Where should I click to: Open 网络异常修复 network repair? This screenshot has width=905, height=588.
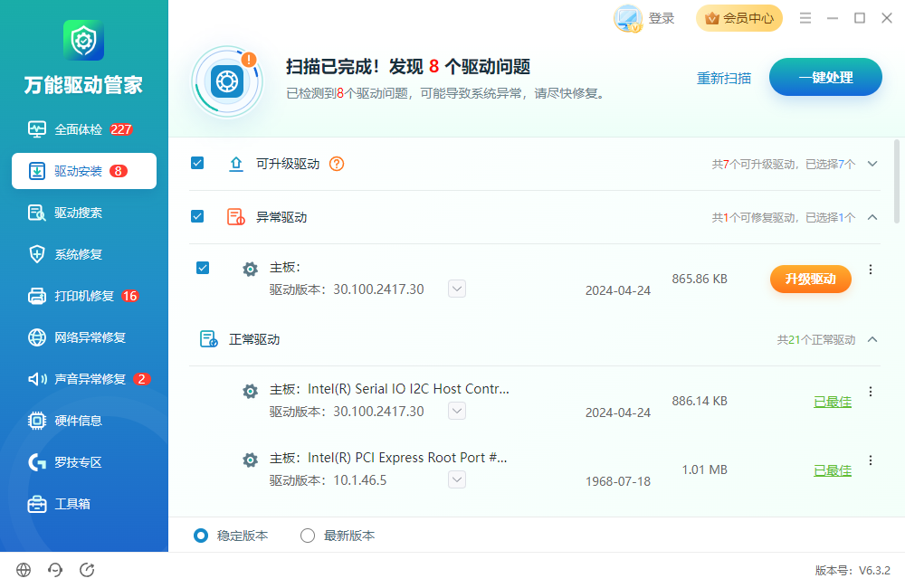coord(83,337)
